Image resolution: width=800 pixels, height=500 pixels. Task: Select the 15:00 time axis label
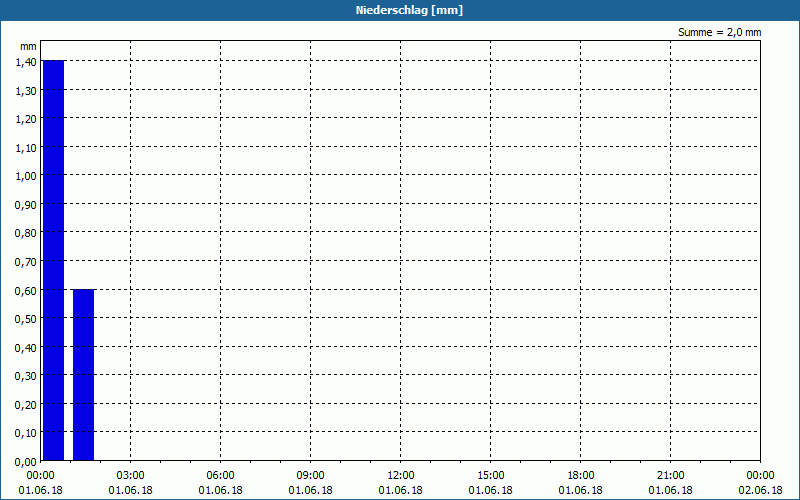(x=491, y=476)
